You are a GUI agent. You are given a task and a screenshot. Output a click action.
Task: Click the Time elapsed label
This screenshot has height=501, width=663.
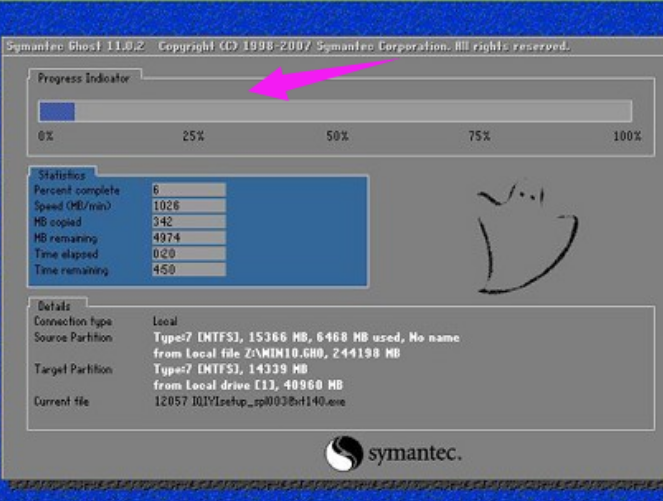coord(66,254)
